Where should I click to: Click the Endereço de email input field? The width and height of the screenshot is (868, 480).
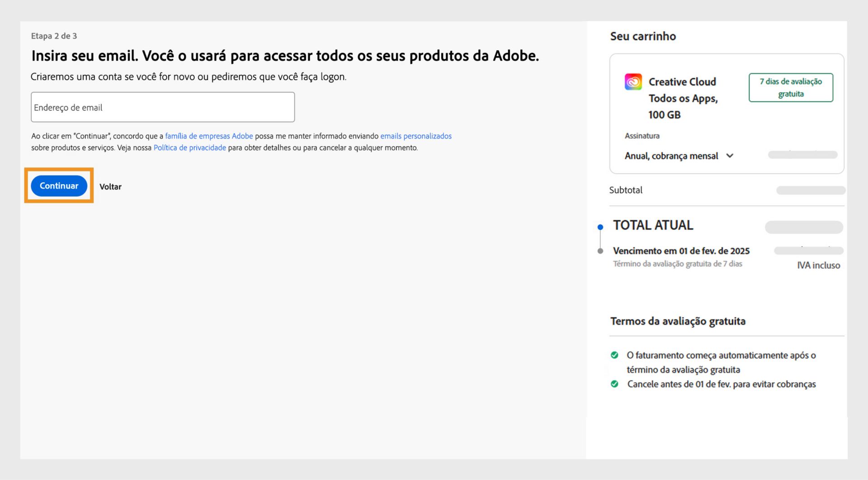(163, 107)
